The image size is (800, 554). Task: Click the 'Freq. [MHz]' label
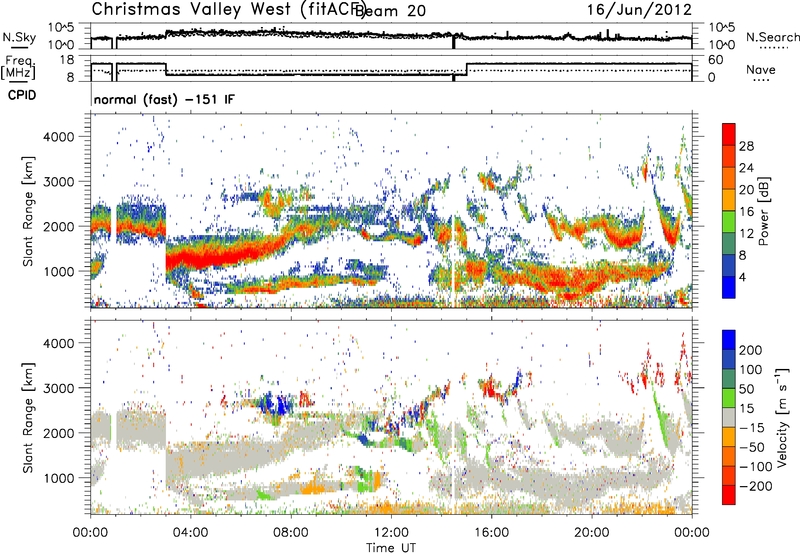coord(18,67)
